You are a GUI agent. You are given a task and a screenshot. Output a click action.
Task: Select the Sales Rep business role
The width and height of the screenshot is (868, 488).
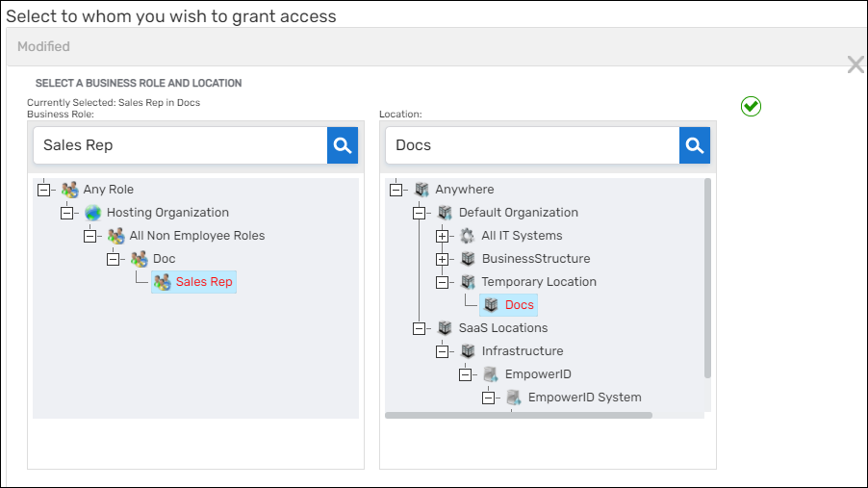point(204,282)
